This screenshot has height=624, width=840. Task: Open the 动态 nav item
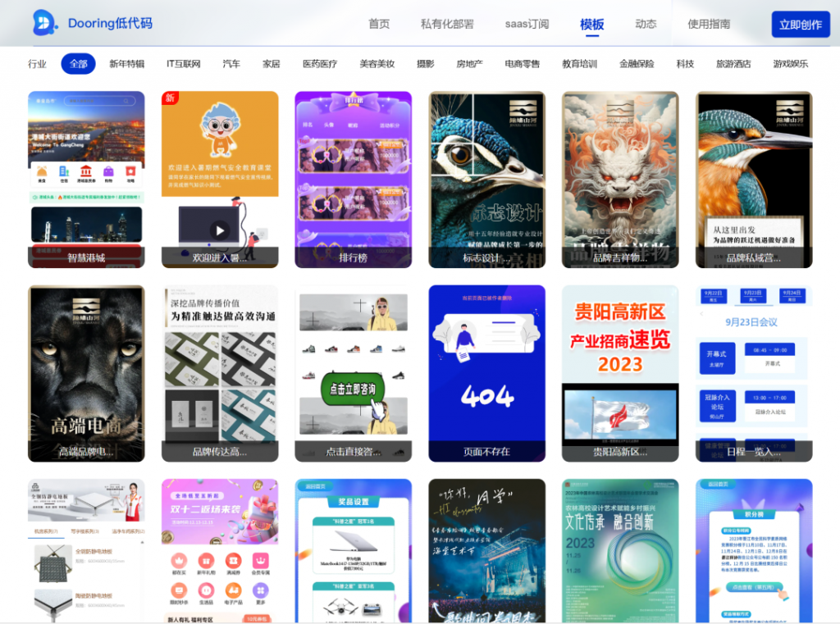pos(646,24)
